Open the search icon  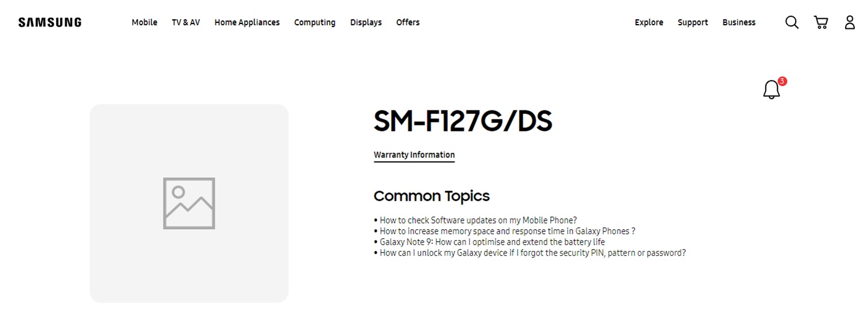791,22
